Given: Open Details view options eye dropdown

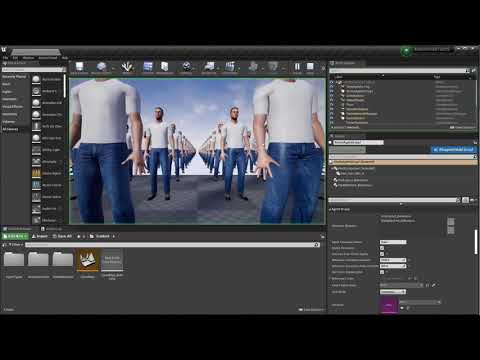Looking at the screenshot, I should 473,200.
